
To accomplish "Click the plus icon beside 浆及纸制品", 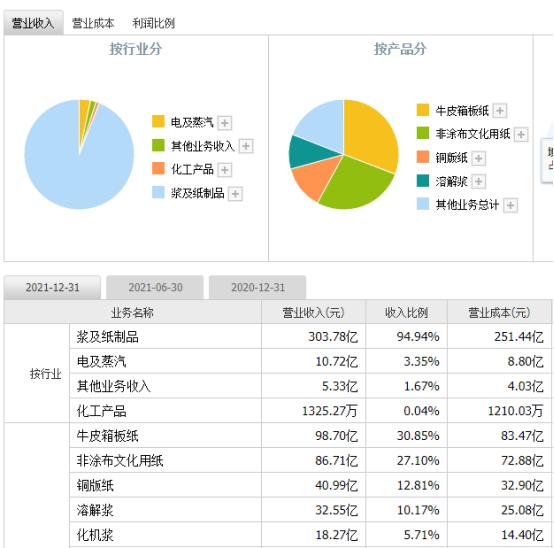I will point(235,193).
